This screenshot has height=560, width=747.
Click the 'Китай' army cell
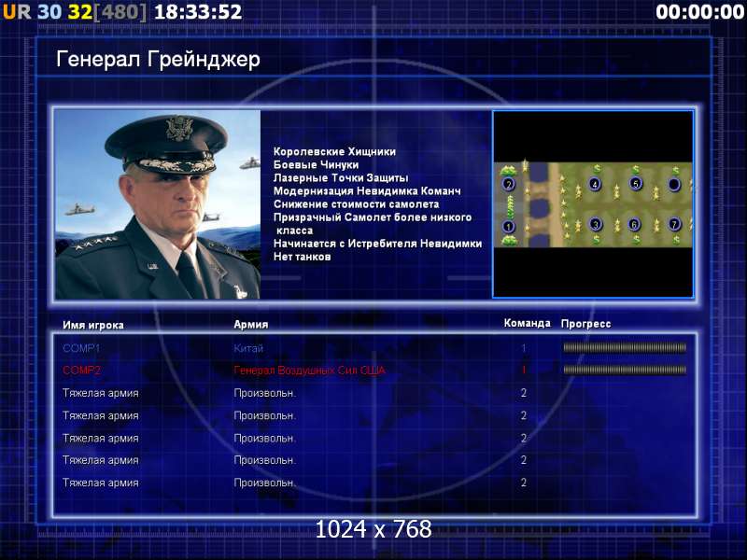[248, 348]
